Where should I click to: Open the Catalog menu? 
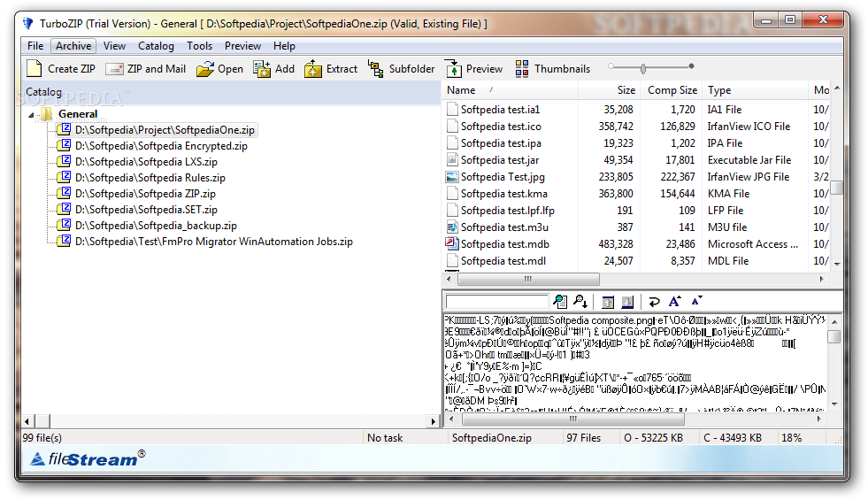pyautogui.click(x=156, y=46)
